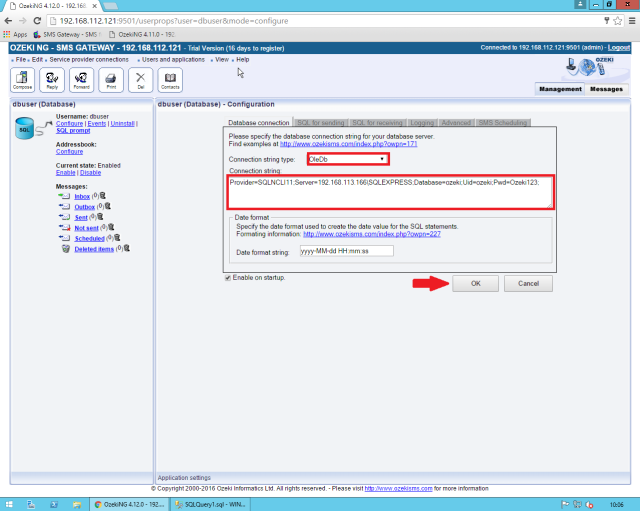Image resolution: width=640 pixels, height=511 pixels.
Task: Switch to the SQL for receiving tab
Action: 377,122
